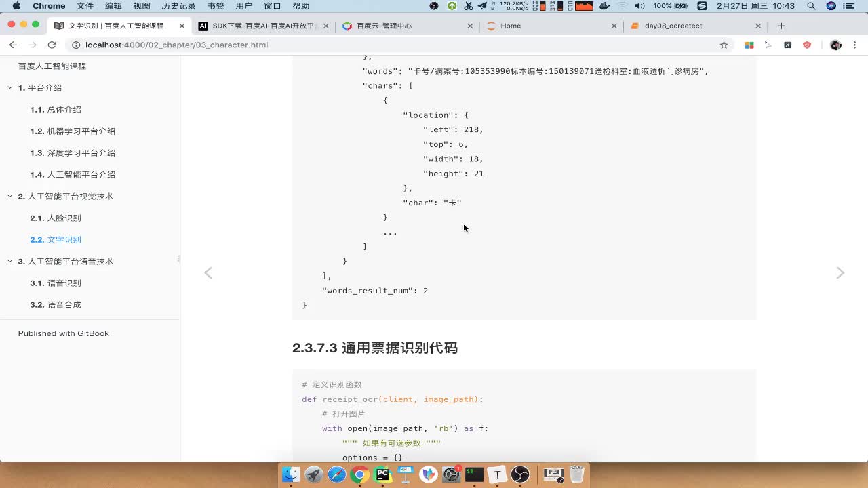Screen dimensions: 868x488
Task: Open the 文件 menu
Action: coord(85,6)
